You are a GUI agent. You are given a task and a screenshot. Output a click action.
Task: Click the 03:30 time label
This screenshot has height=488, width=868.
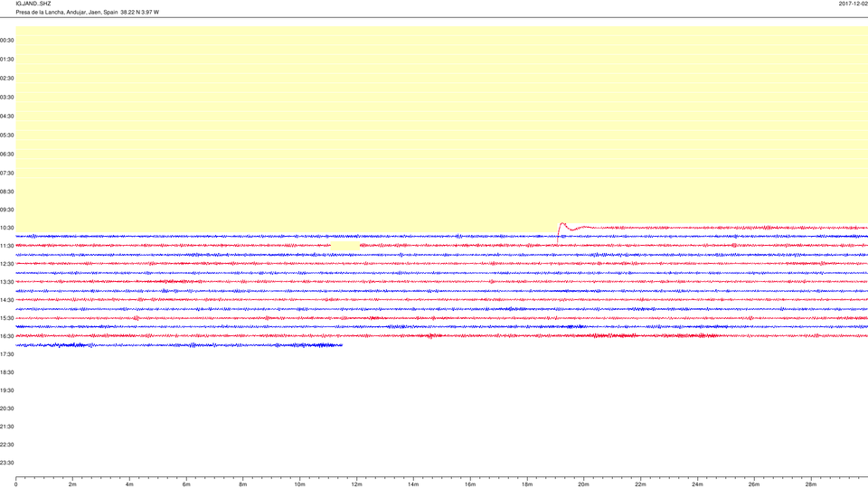(7, 98)
